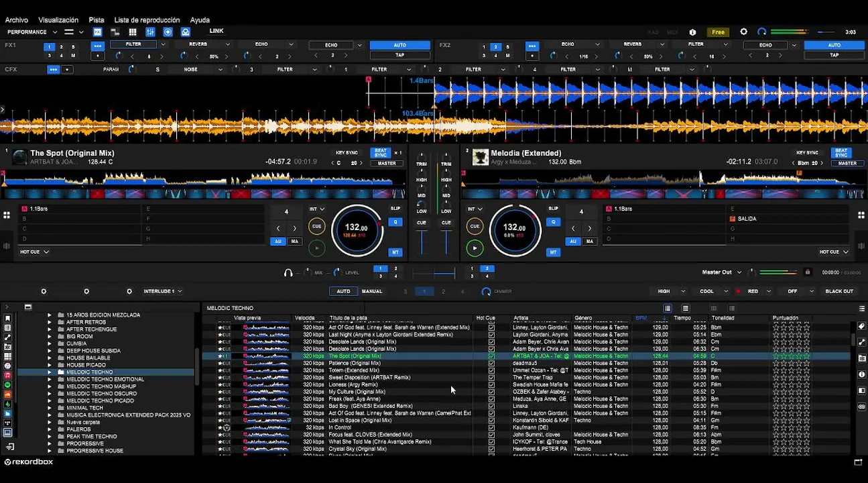Rate Lost in Space track stars
The height and width of the screenshot is (483, 868).
(x=790, y=420)
